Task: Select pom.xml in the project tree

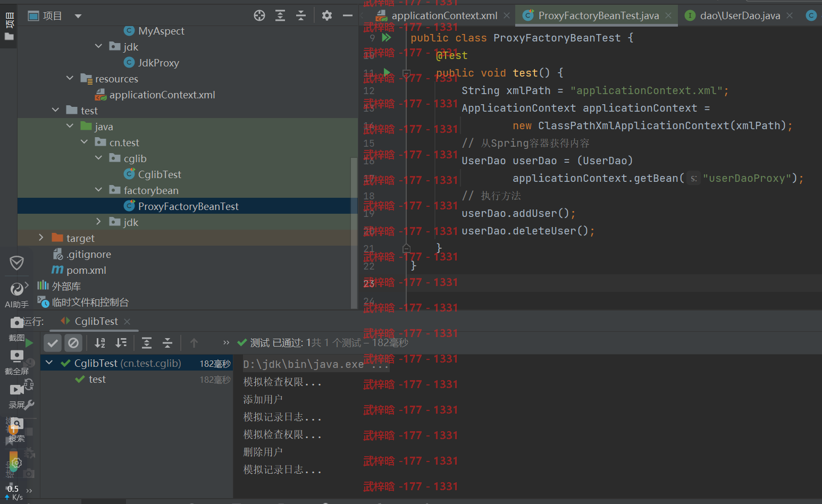Action: pos(86,270)
